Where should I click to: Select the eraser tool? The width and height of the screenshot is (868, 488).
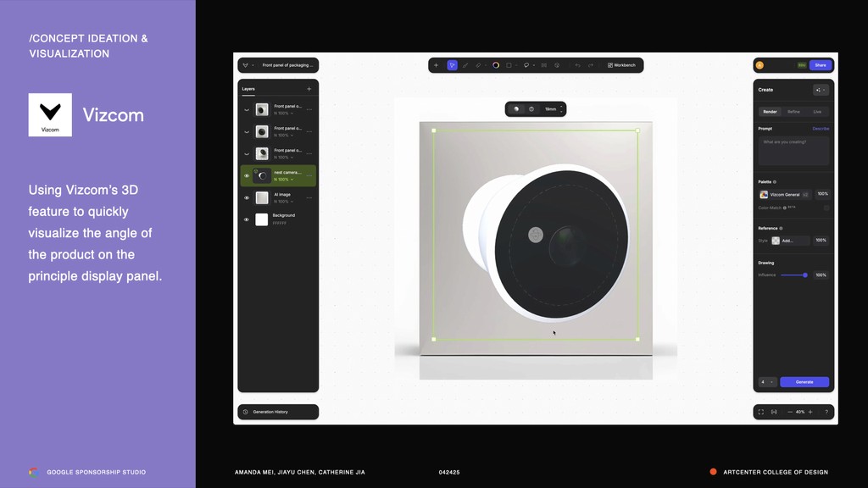[x=478, y=65]
